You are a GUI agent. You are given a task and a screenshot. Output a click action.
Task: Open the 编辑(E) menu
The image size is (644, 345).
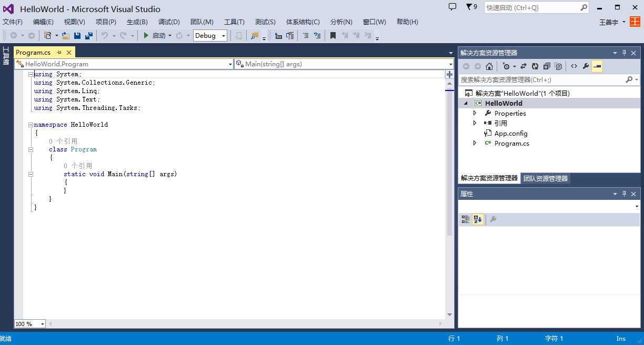coord(43,22)
